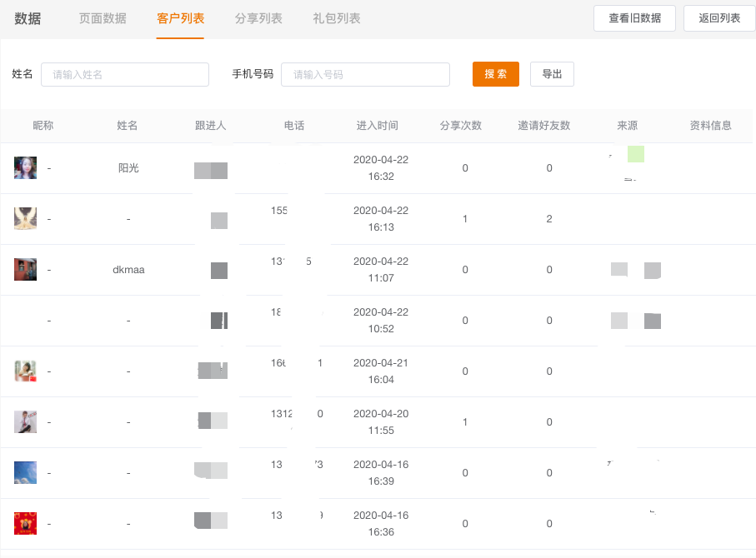This screenshot has height=558, width=756.
Task: Export the list with 导出 button
Action: coord(552,74)
